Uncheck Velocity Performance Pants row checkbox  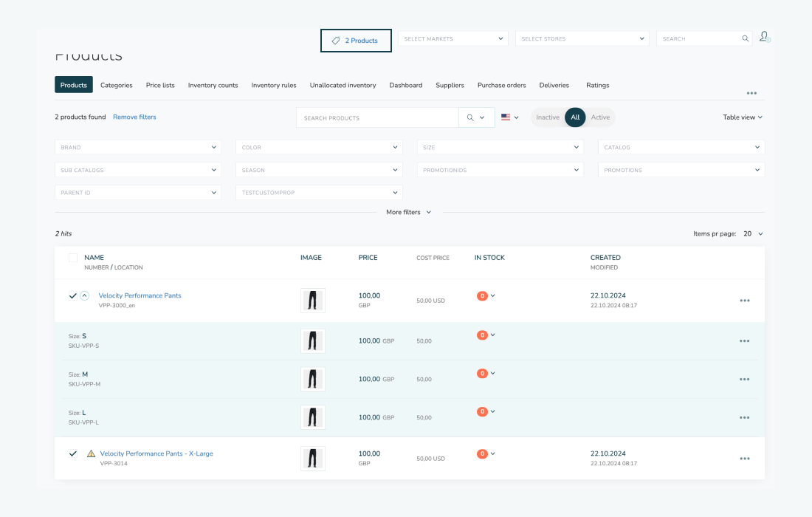(x=72, y=295)
